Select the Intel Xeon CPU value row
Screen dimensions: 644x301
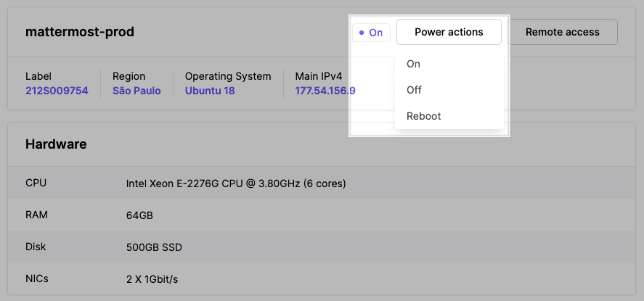click(x=235, y=184)
